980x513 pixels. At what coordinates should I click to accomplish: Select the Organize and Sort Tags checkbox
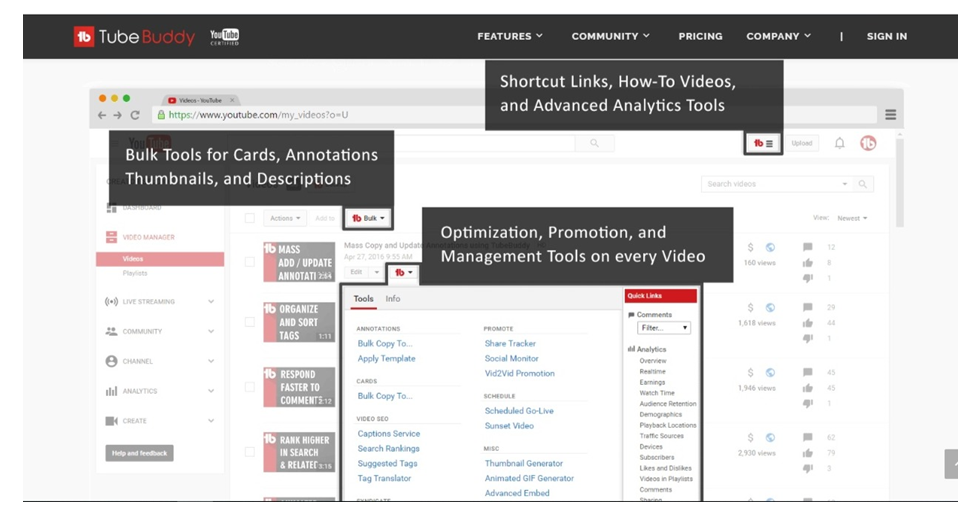(249, 322)
